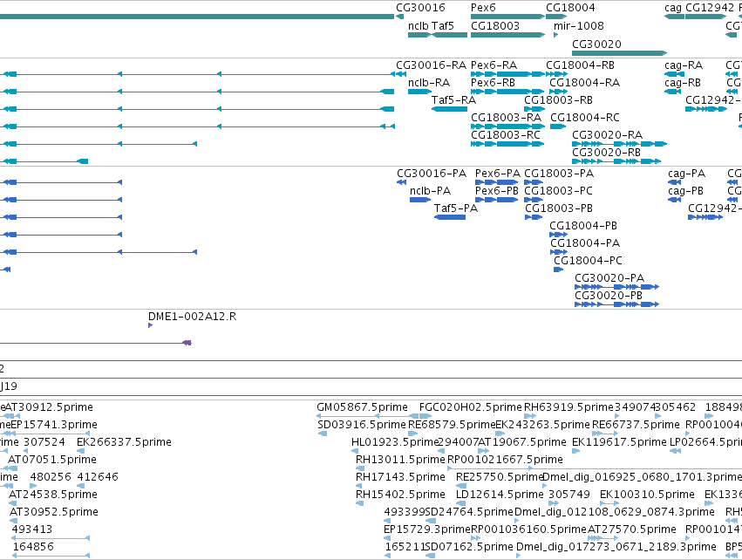742x560 pixels.
Task: Click protein label Pex6-PB
Action: coord(496,190)
